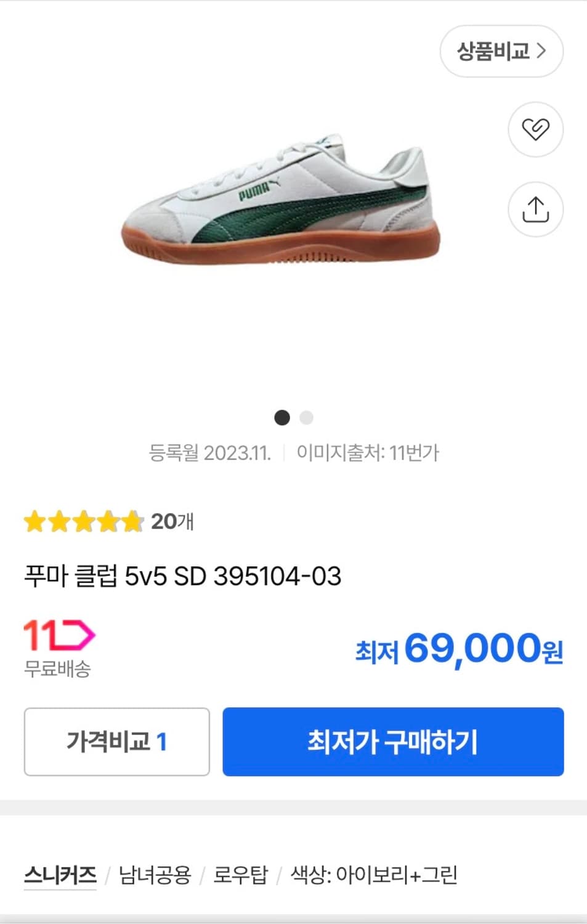Click the 등록월 2023.11. registration date
This screenshot has width=587, height=924.
pos(209,453)
